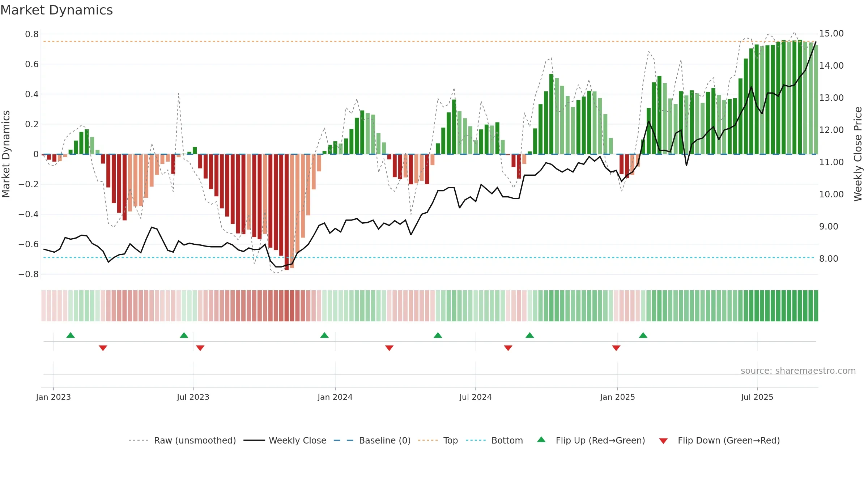Click the 8.00 price axis label
868x488 pixels.
pos(829,259)
